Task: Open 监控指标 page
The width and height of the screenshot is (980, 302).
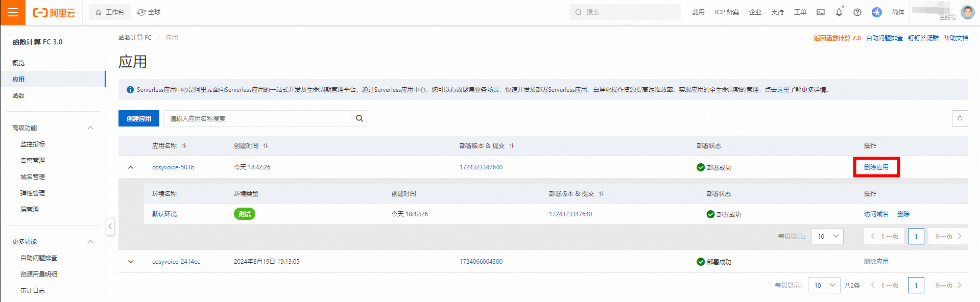Action: (33, 144)
